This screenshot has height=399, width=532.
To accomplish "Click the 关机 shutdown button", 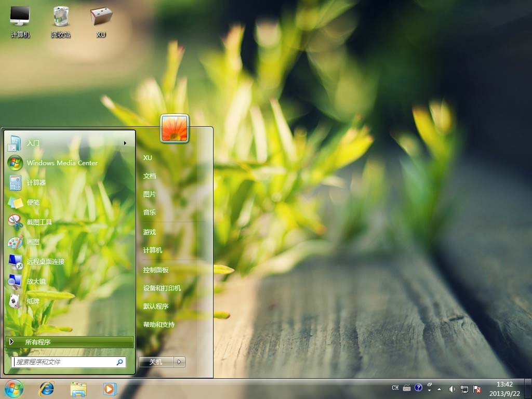I will point(156,362).
